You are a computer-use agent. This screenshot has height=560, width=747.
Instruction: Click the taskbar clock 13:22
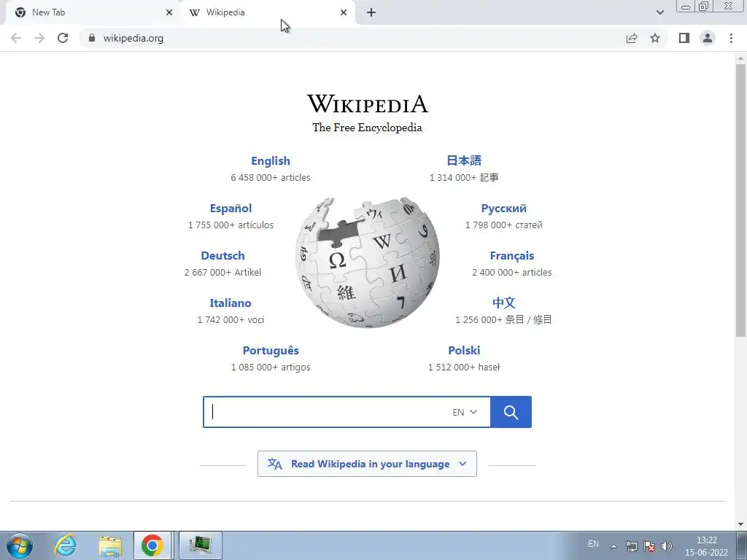point(706,540)
